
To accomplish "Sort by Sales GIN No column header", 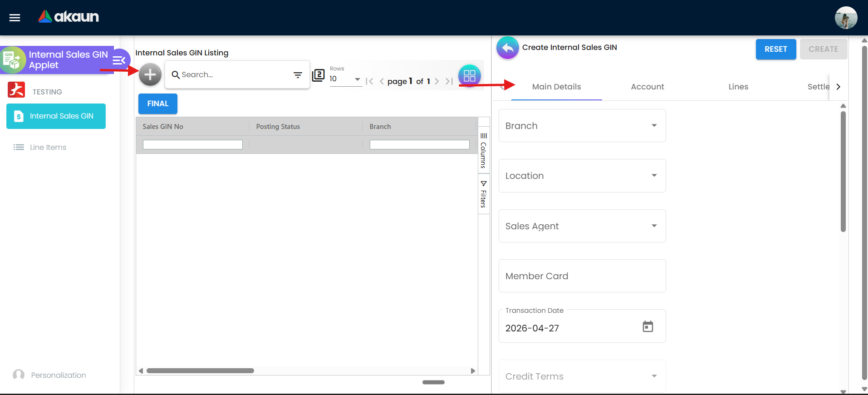I will (x=163, y=127).
